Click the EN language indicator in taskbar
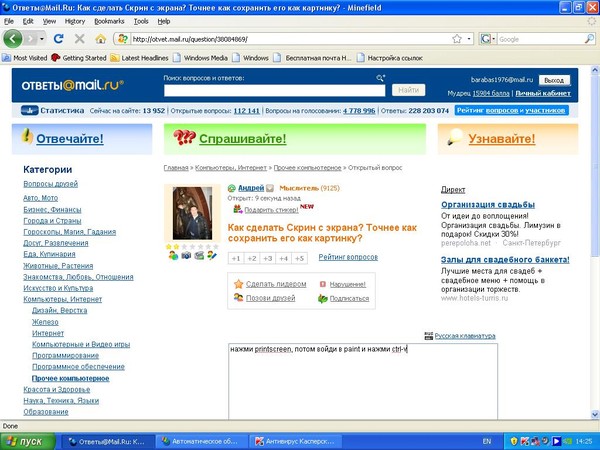Image resolution: width=600 pixels, height=450 pixels. [487, 442]
